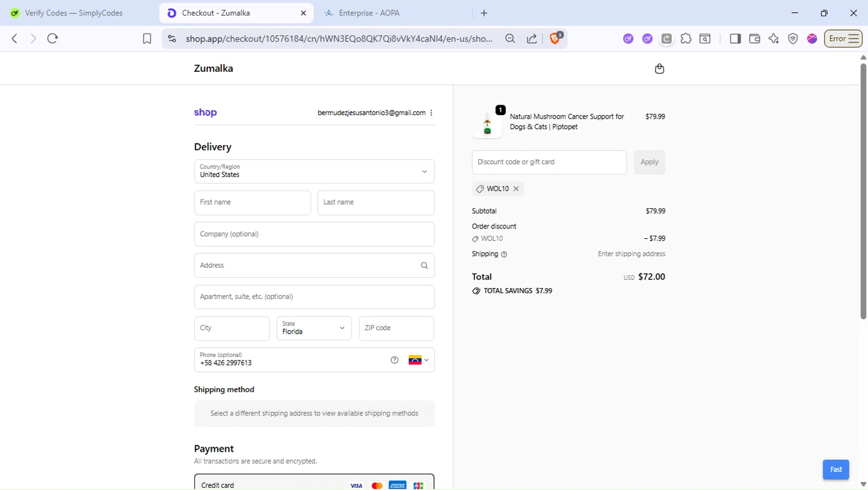
Task: Click the Enter shipping address text
Action: click(x=631, y=254)
